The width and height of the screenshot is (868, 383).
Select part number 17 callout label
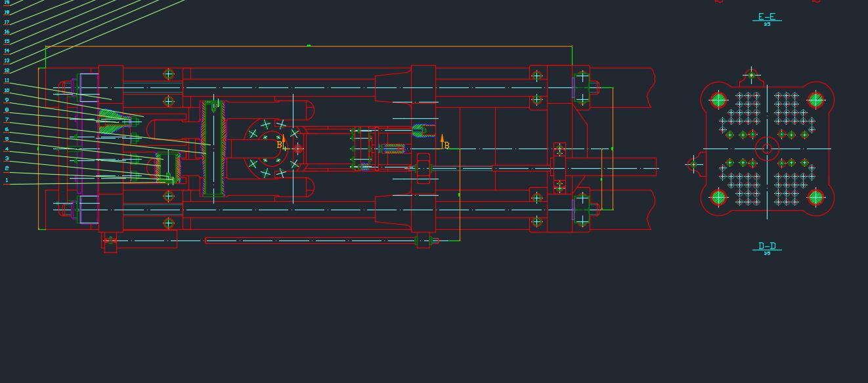click(7, 22)
